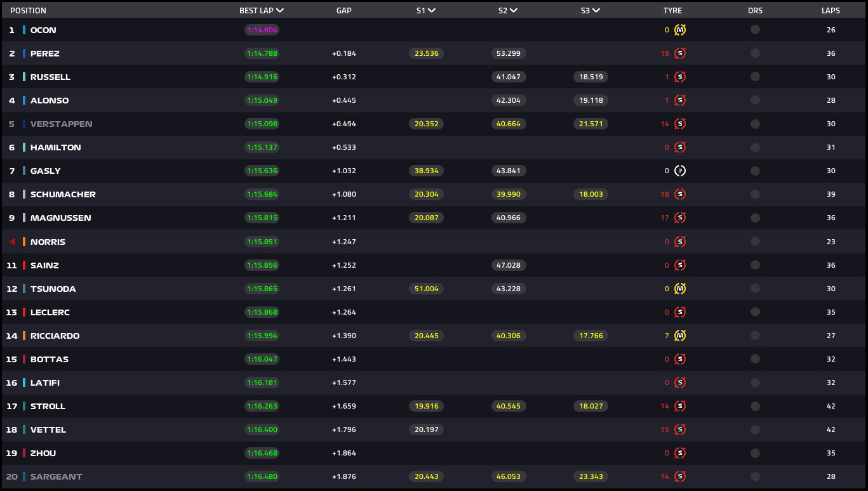This screenshot has height=491, width=868.
Task: Click Hamilton's soft tyre icon
Action: tap(680, 147)
